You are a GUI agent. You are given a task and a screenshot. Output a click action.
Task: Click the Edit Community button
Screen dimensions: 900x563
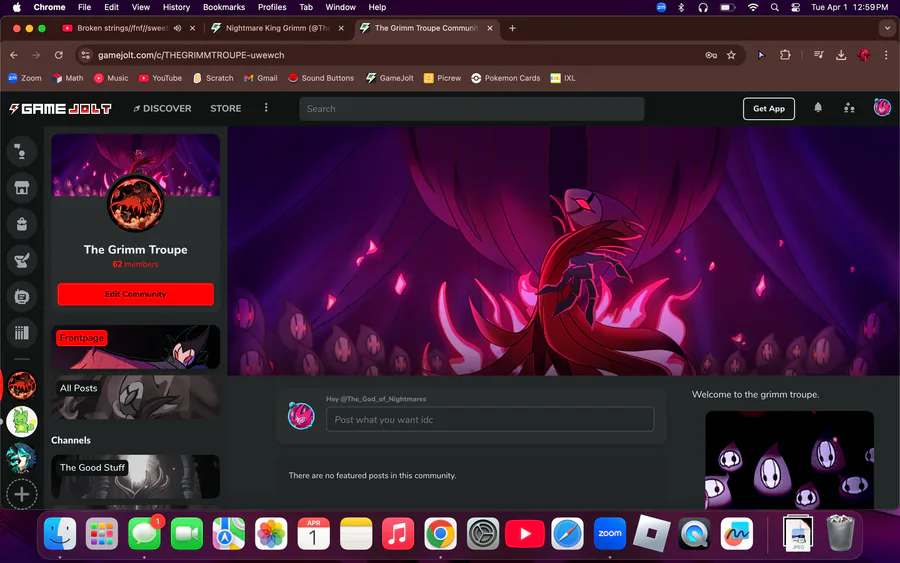coord(135,294)
